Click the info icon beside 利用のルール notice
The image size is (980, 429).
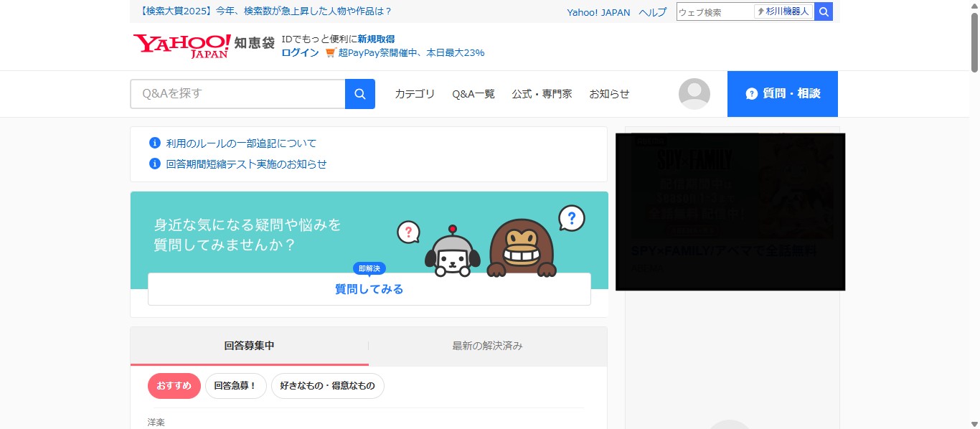coord(155,143)
